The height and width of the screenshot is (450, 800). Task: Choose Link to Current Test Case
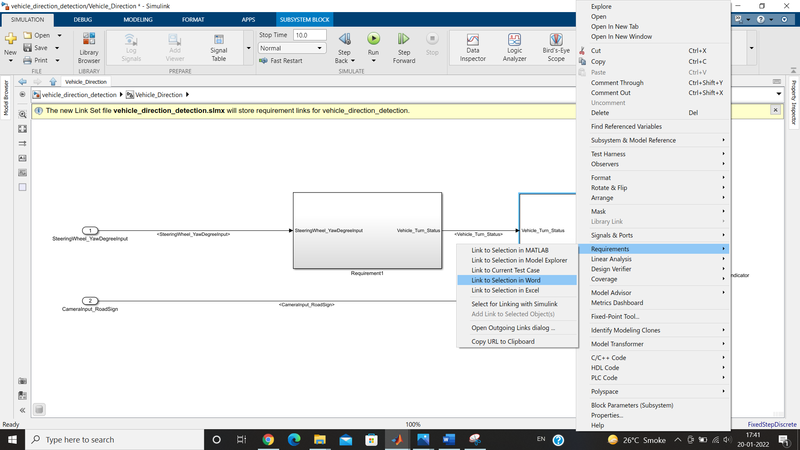517,270
